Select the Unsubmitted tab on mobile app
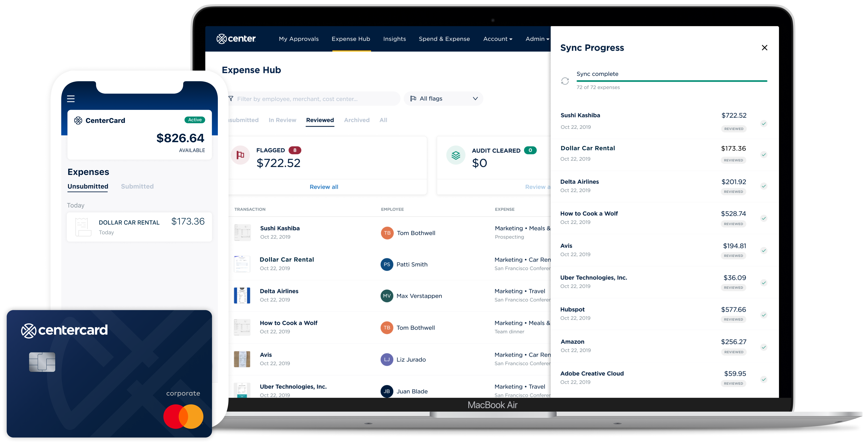 (x=88, y=186)
